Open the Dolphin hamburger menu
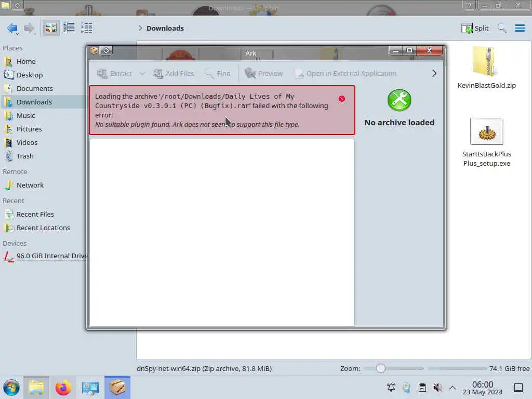The image size is (532, 399). [x=520, y=28]
